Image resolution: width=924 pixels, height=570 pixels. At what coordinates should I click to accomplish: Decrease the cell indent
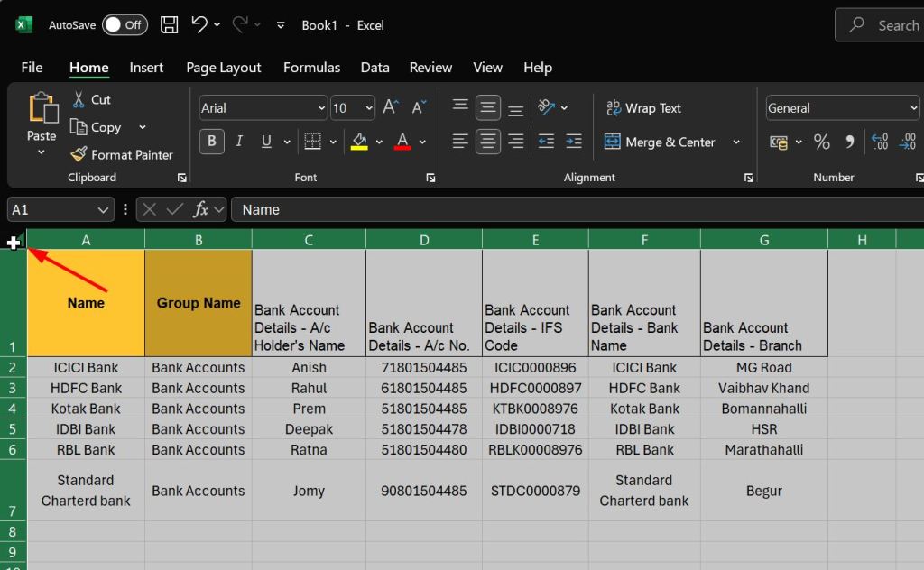(546, 142)
